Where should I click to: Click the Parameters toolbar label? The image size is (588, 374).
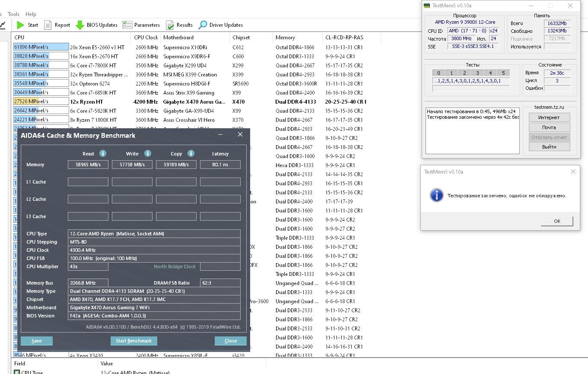coord(147,25)
